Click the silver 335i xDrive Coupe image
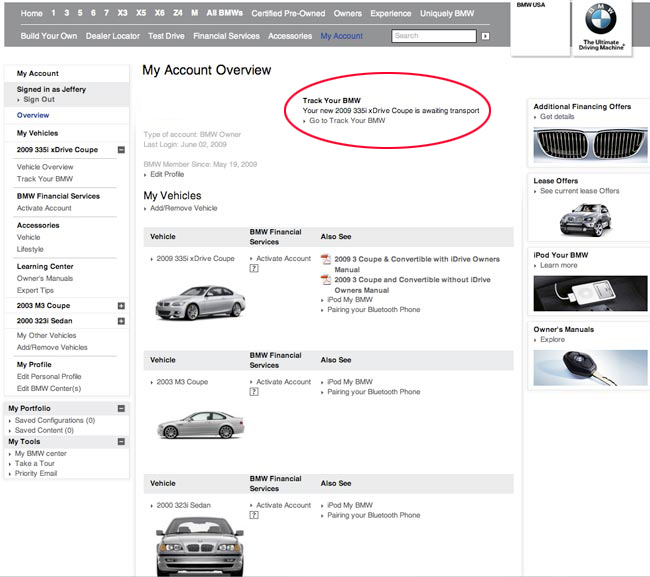650x577 pixels. [200, 303]
